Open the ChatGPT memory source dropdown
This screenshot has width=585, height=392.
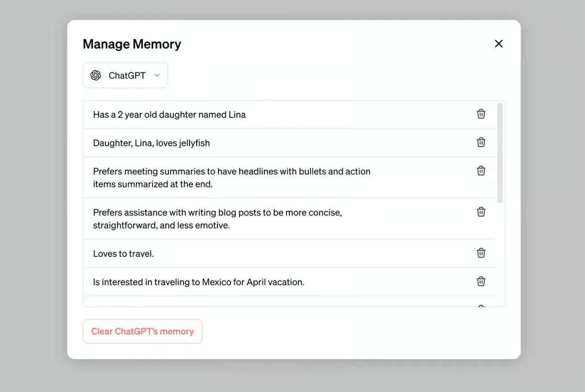(125, 75)
